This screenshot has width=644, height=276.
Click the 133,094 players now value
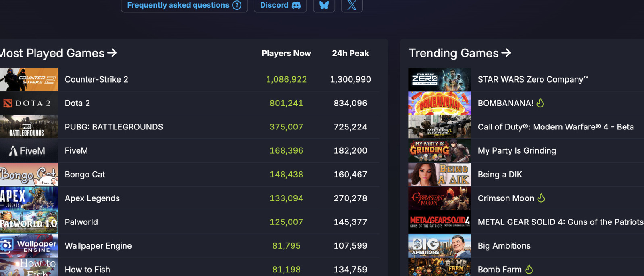click(286, 198)
